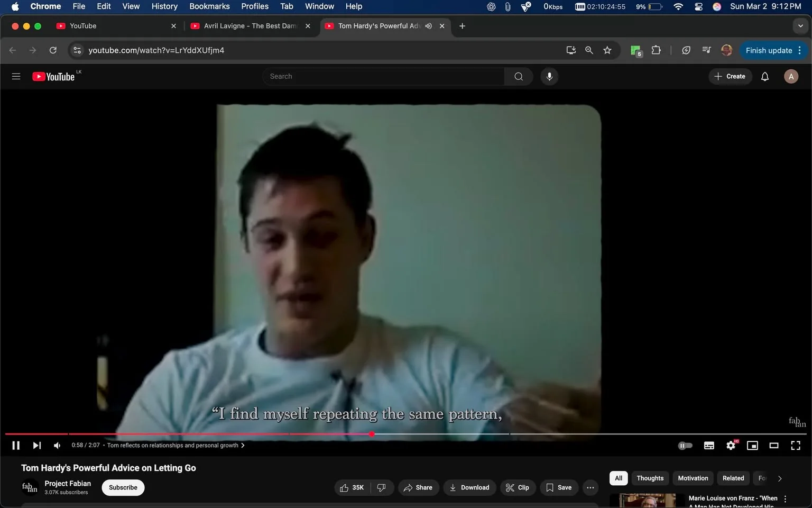812x508 pixels.
Task: Click the search magnifier button
Action: (519, 76)
